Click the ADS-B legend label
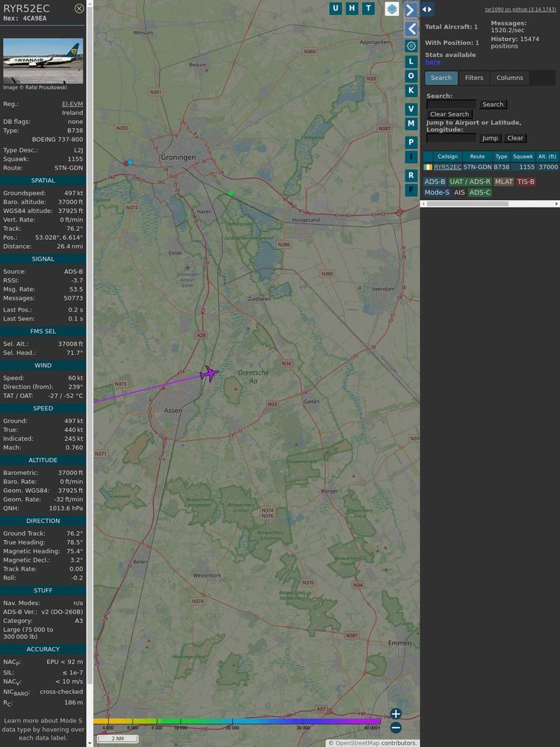 click(435, 182)
